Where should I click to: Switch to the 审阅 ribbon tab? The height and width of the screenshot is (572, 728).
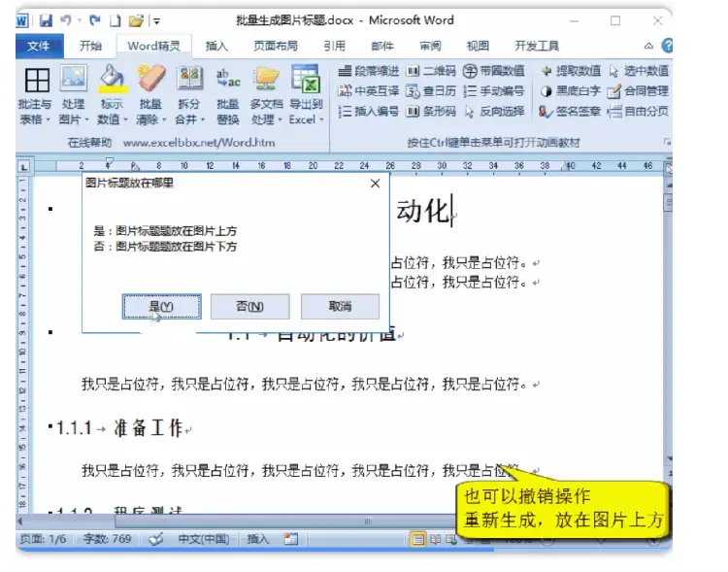pyautogui.click(x=430, y=46)
